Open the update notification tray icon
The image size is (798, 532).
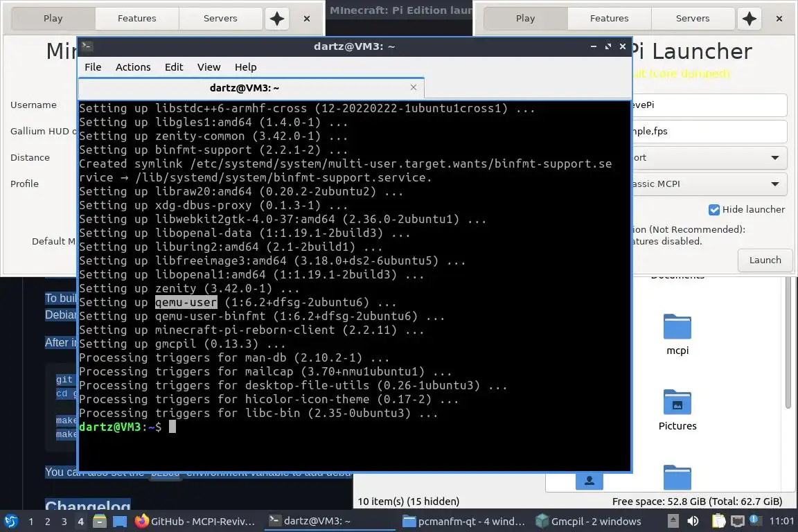pyautogui.click(x=755, y=520)
